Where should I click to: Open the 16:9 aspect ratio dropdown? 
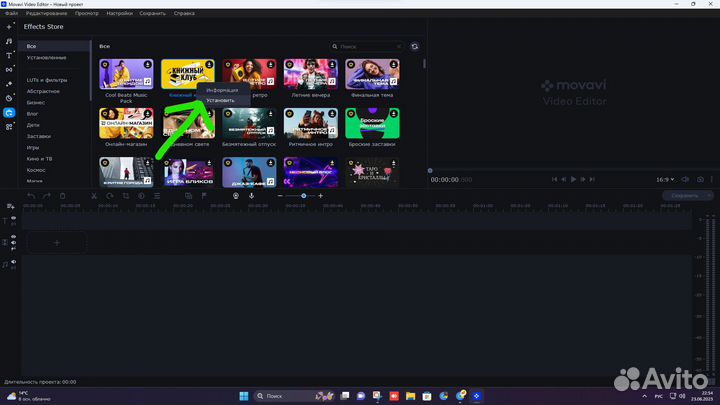(x=665, y=179)
